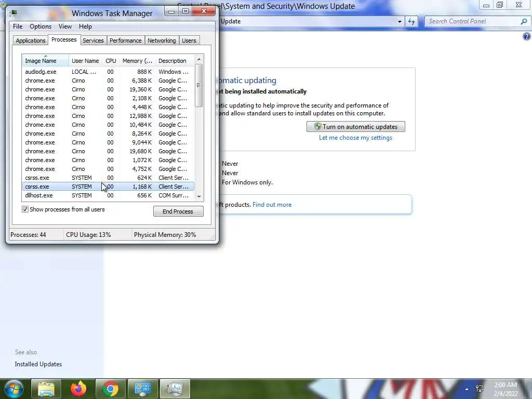Viewport: 532px width, 399px height.
Task: Click the Control Panel help icon
Action: click(527, 36)
